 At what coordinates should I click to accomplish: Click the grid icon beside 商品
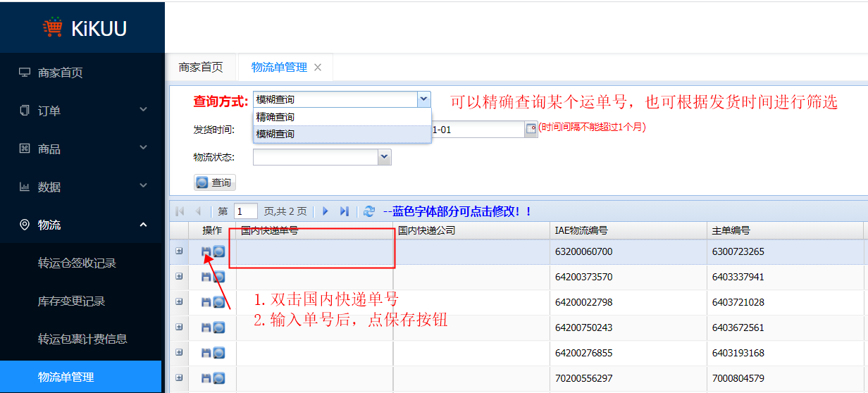pyautogui.click(x=25, y=149)
